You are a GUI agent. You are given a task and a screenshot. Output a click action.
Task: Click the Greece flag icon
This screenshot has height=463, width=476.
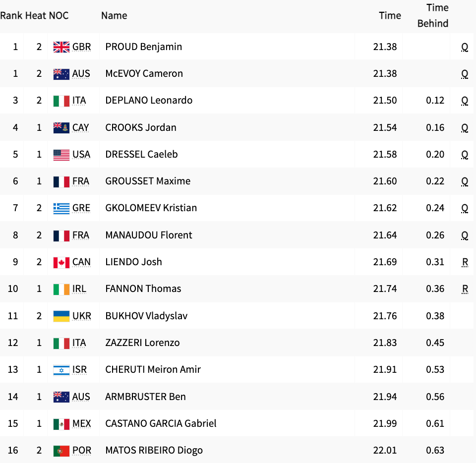[61, 208]
